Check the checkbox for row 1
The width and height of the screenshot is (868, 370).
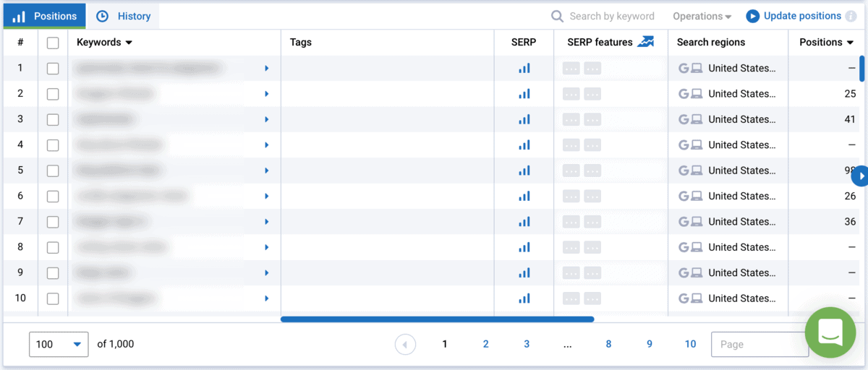53,69
